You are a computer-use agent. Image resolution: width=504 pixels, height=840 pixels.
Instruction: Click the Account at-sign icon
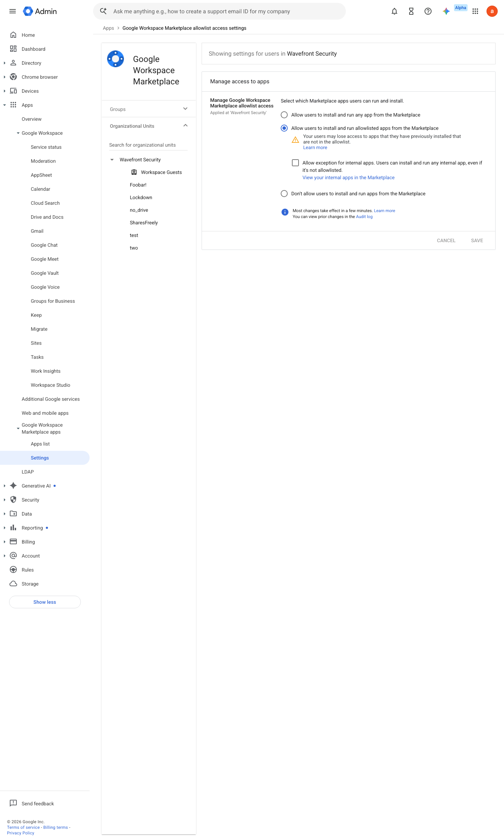(x=13, y=556)
